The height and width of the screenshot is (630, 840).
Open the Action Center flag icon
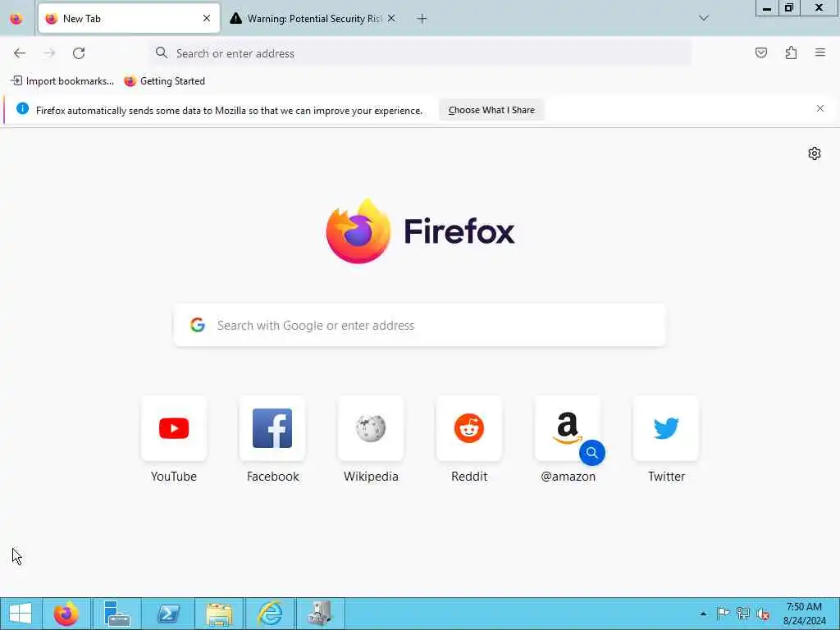click(723, 614)
